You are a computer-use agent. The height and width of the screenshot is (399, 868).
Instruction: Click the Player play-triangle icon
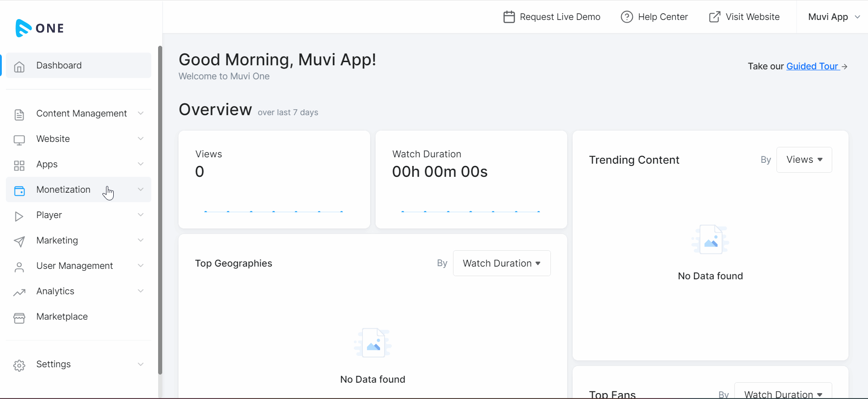[19, 216]
